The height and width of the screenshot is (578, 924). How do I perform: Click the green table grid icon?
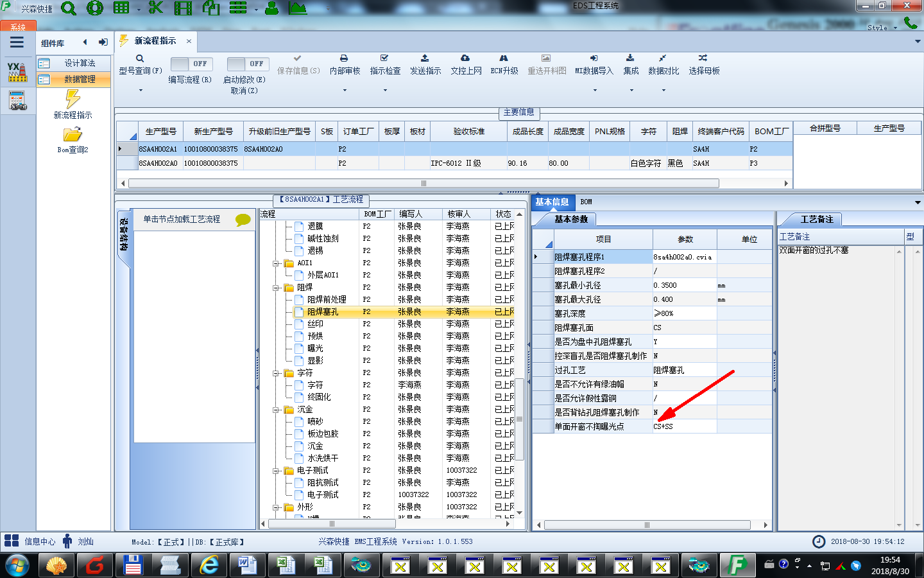coord(121,8)
